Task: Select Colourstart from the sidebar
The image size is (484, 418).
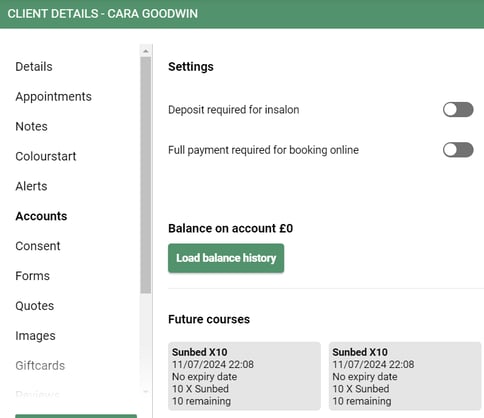Action: (46, 156)
